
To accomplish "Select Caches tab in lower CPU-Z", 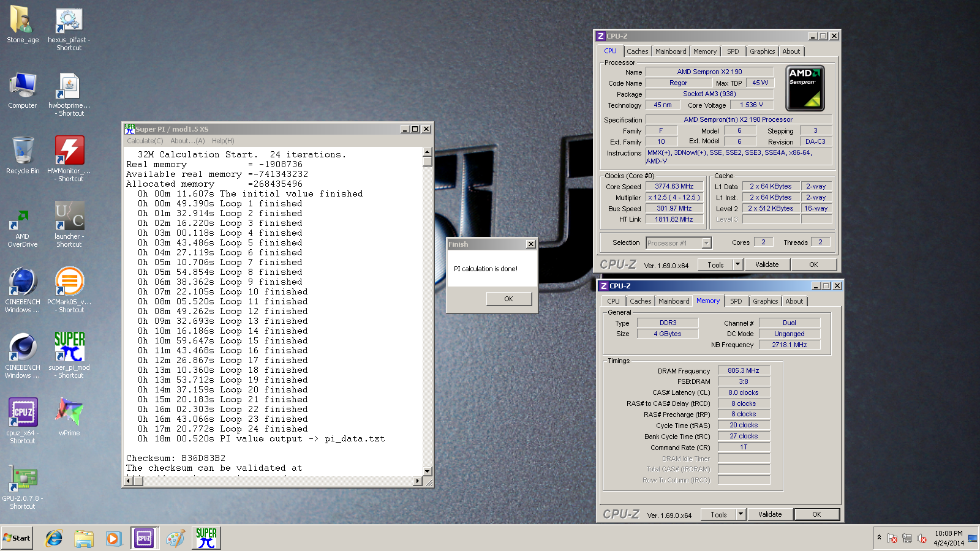I will point(640,301).
